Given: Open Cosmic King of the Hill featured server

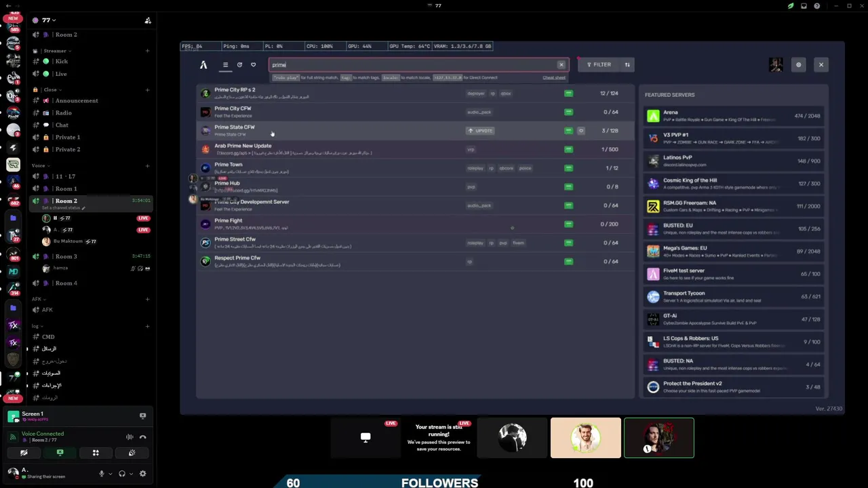Looking at the screenshot, I should click(733, 184).
